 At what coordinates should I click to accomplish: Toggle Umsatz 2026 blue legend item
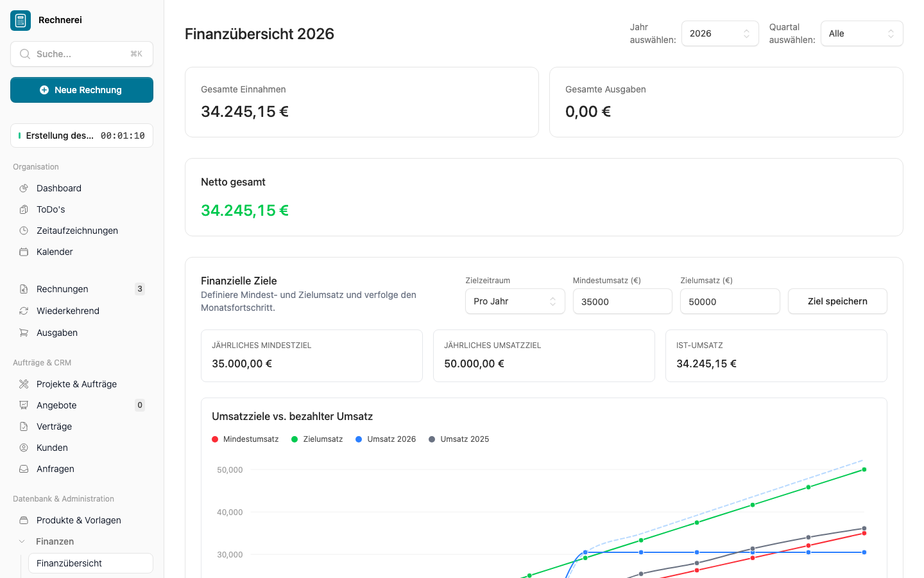(x=386, y=439)
